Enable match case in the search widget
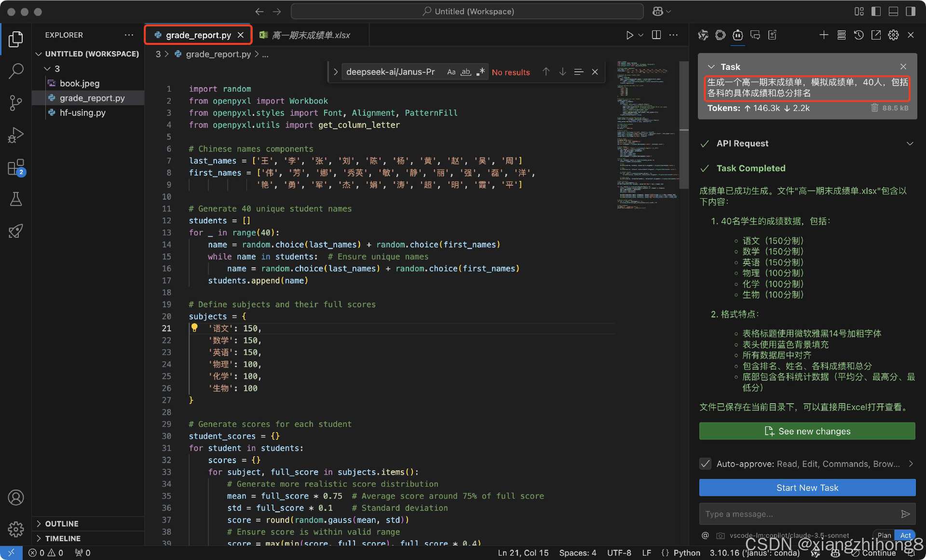This screenshot has width=926, height=560. (x=451, y=72)
